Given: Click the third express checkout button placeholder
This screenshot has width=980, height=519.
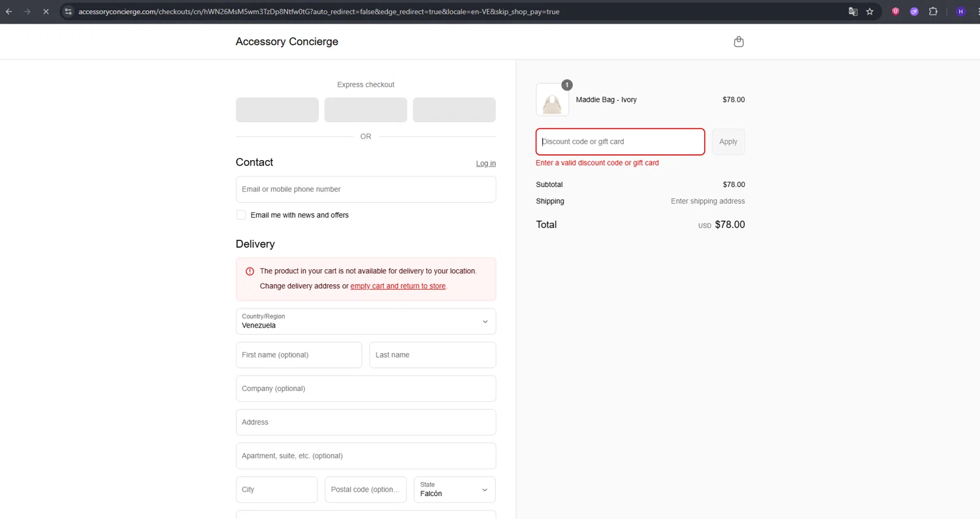Looking at the screenshot, I should click(x=454, y=110).
